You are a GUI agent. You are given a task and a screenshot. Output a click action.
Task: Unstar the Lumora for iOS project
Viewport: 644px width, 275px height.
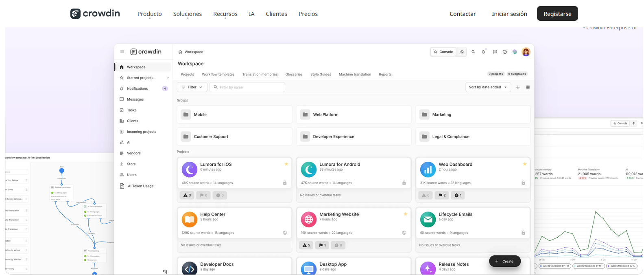point(286,164)
